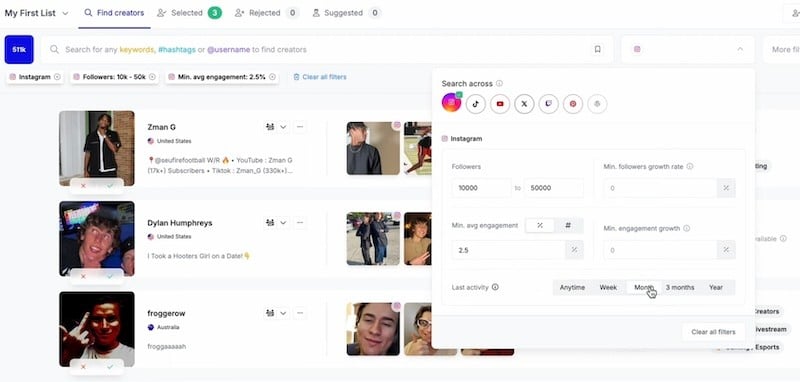Approve Zman G with the checkmark

click(110, 186)
